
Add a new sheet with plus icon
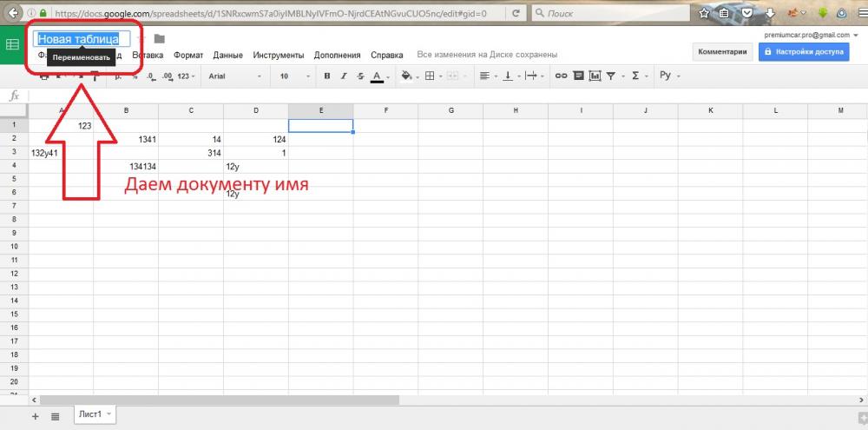[x=36, y=416]
